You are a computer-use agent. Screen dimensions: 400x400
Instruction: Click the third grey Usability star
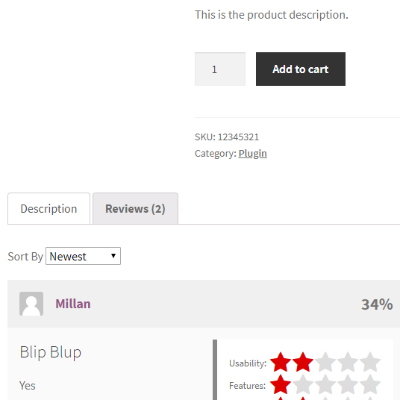click(x=325, y=362)
